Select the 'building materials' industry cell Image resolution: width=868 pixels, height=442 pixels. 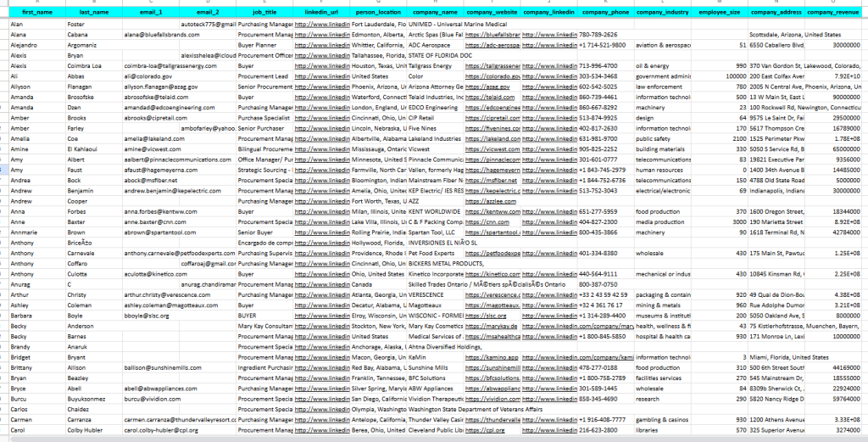tap(663, 149)
